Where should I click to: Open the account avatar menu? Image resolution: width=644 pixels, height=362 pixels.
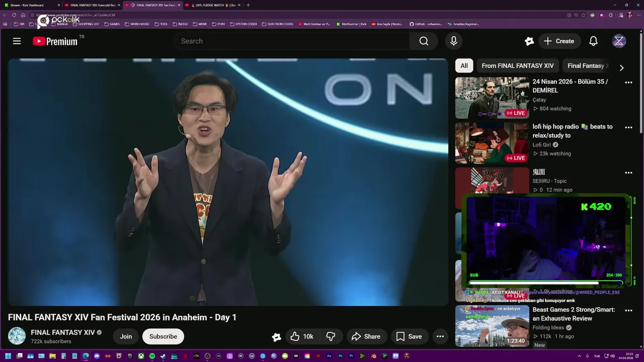619,41
